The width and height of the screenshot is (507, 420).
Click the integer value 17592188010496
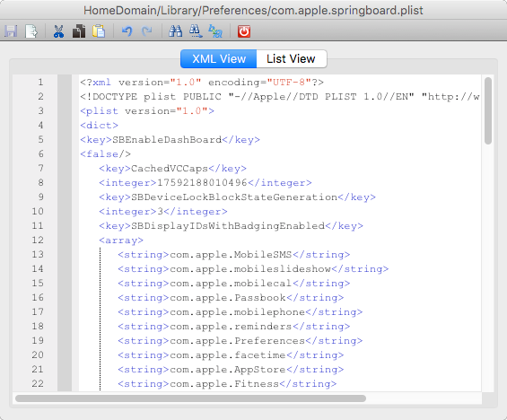pos(202,183)
